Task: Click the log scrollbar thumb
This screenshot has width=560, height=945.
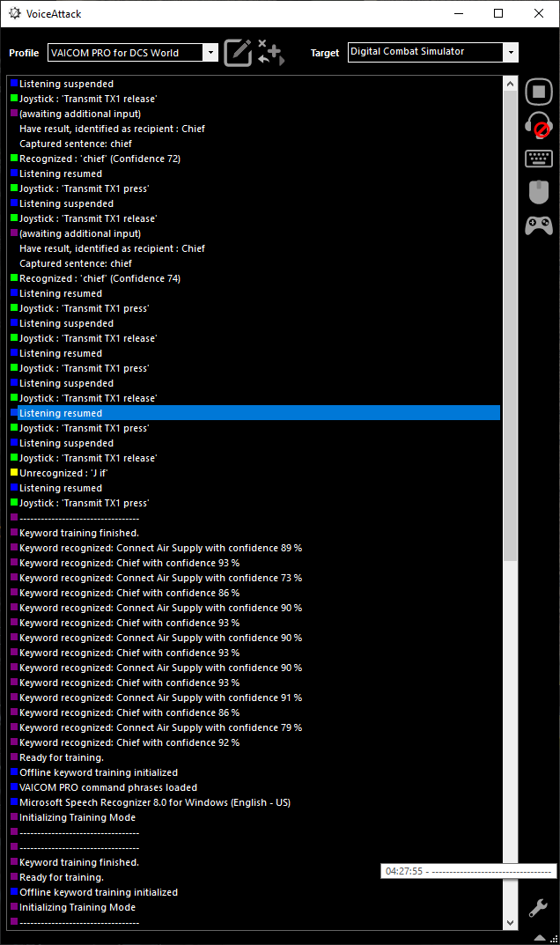Action: (x=510, y=326)
